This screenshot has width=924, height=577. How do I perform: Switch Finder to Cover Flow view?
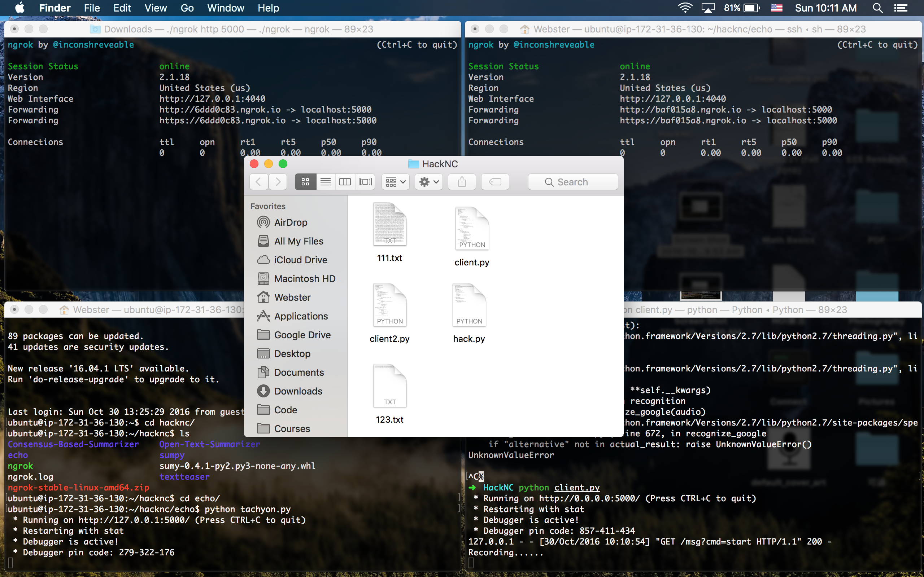click(365, 182)
